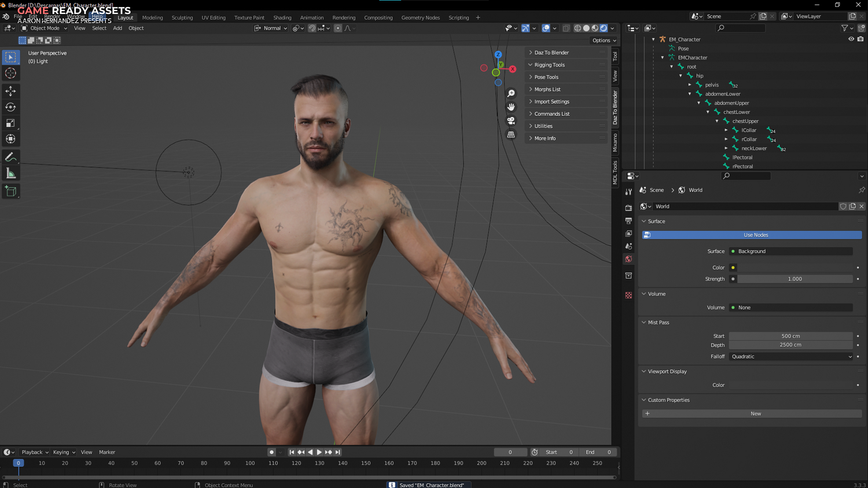Open the Scene properties tab
Screen dimensions: 868x488
(x=628, y=246)
